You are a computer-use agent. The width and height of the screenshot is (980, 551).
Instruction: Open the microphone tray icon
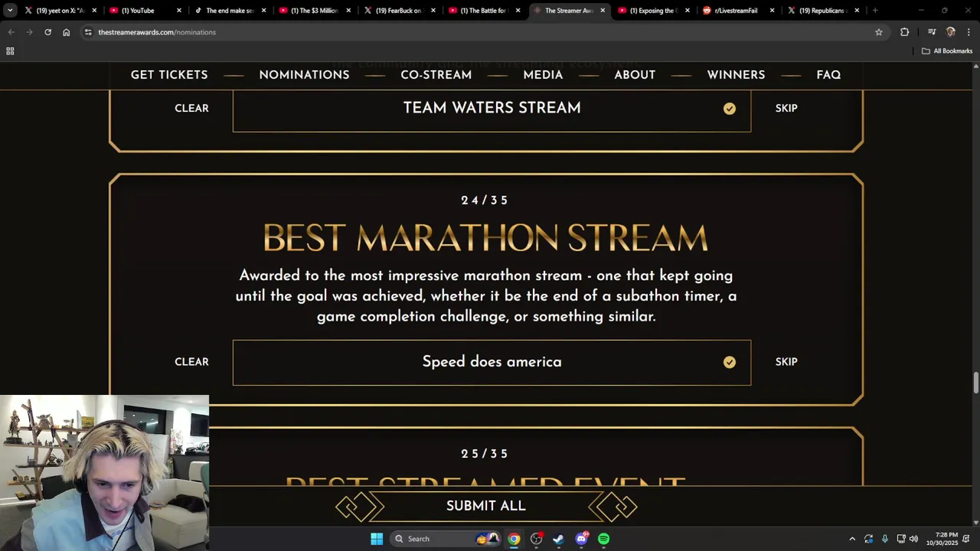tap(885, 539)
